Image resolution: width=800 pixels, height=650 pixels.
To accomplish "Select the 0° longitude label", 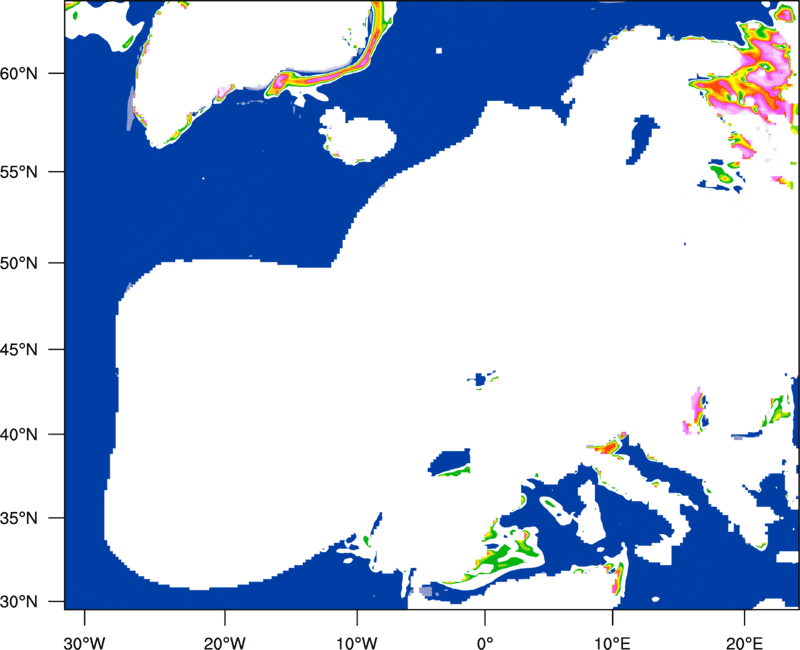I will click(x=485, y=643).
